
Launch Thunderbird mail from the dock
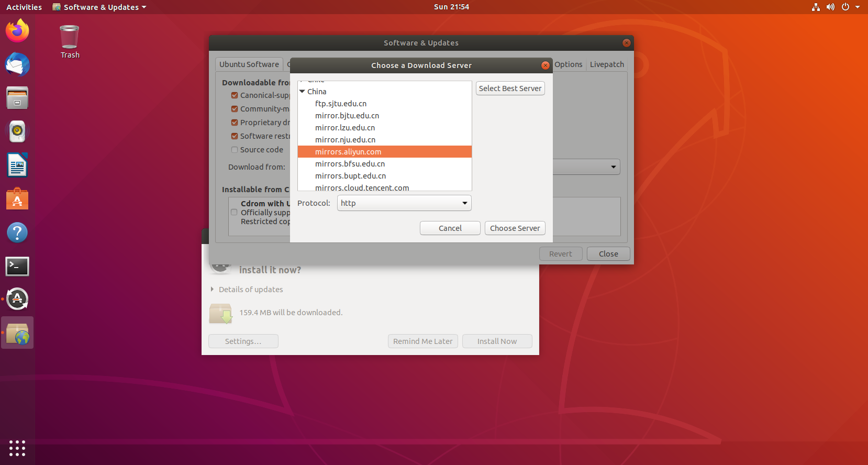tap(17, 64)
